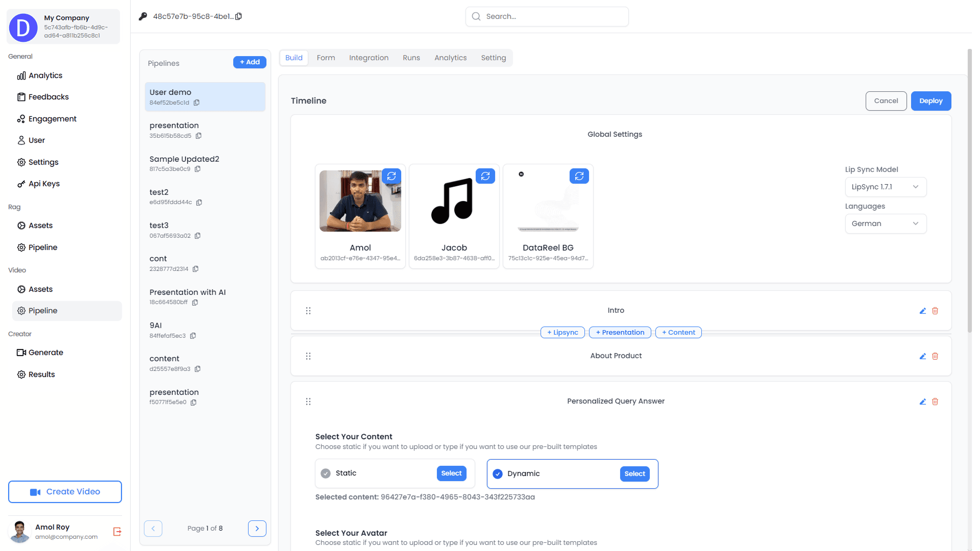
Task: Focus the Search field
Action: coord(547,16)
